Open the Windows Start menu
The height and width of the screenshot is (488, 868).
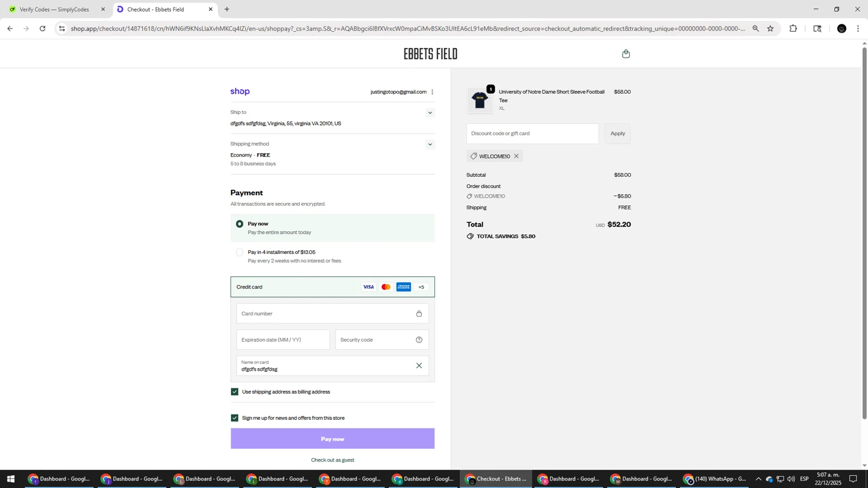10,479
